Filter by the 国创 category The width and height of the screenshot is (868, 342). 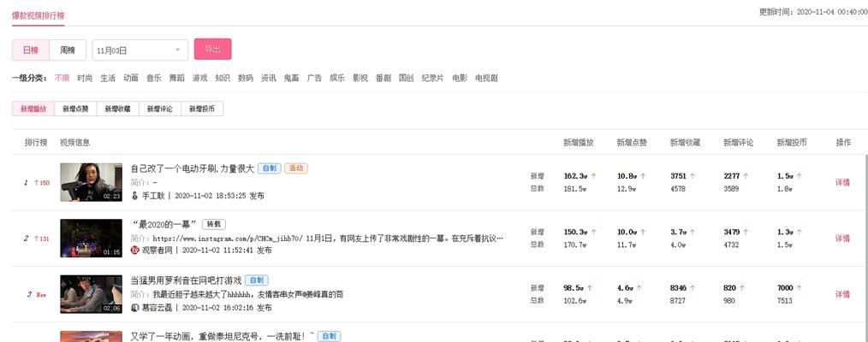tap(407, 79)
